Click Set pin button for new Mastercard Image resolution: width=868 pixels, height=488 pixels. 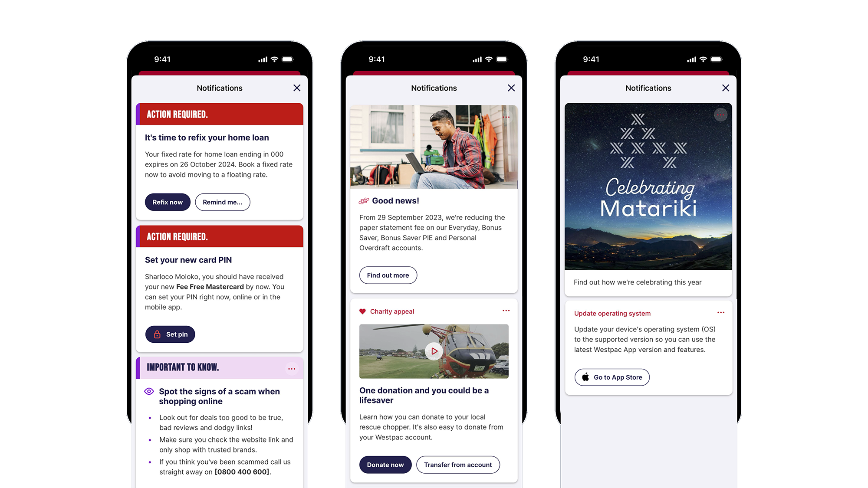coord(171,334)
